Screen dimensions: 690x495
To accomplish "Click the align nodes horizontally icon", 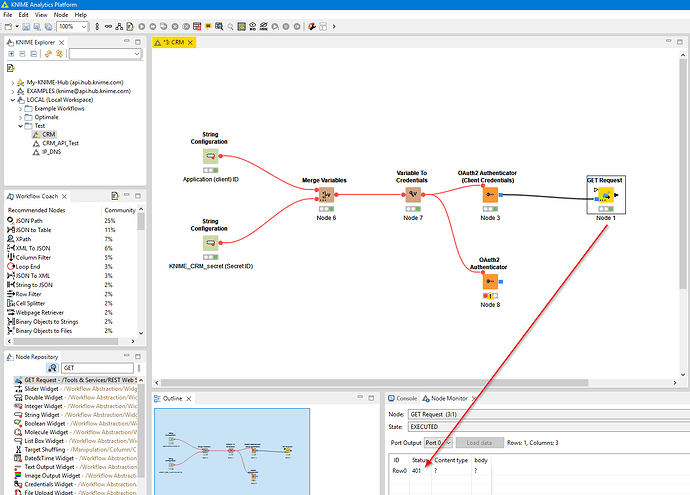I will pyautogui.click(x=108, y=26).
